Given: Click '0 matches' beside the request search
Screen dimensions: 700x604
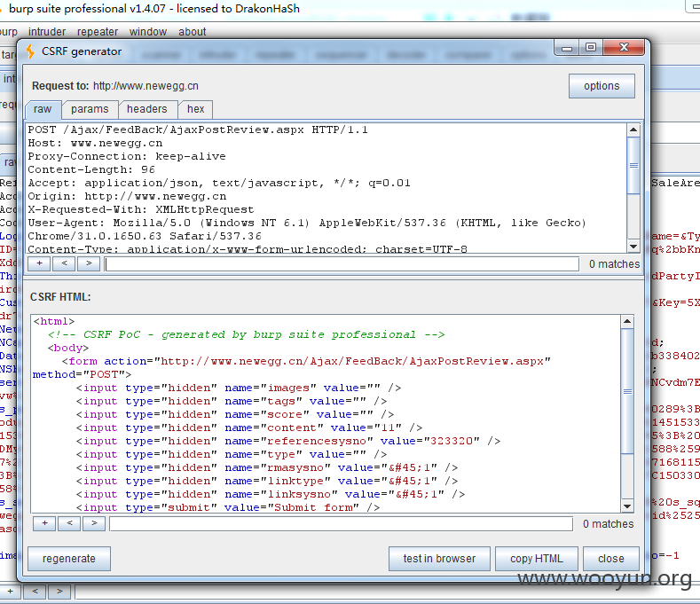Looking at the screenshot, I should pos(614,263).
